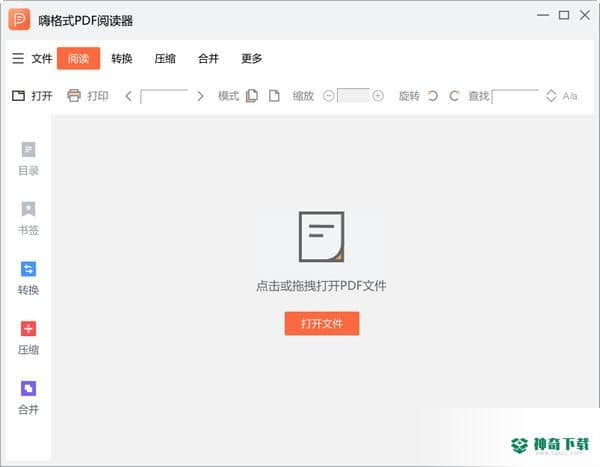
Task: Go to previous page arrow
Action: coord(129,96)
